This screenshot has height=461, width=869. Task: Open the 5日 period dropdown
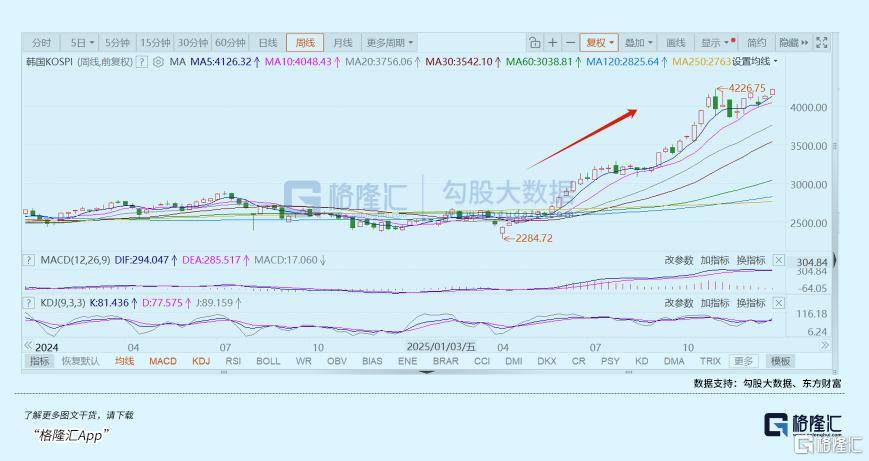(82, 43)
